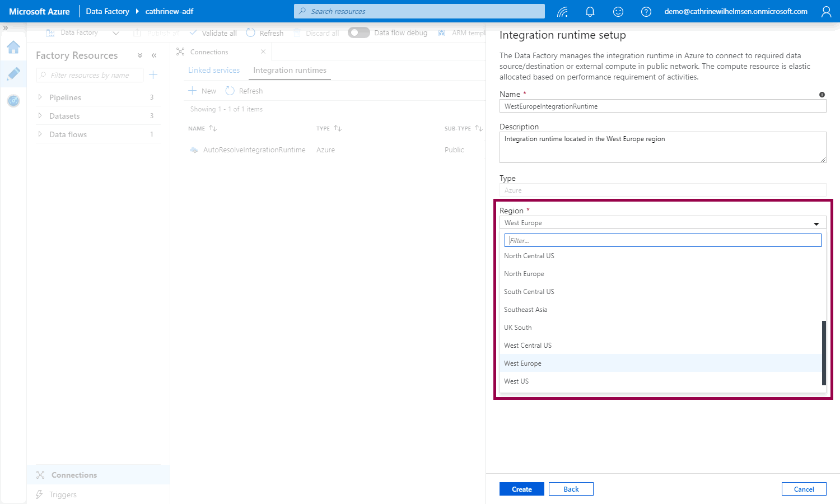Switch to the Linked services tab
840x504 pixels.
214,71
